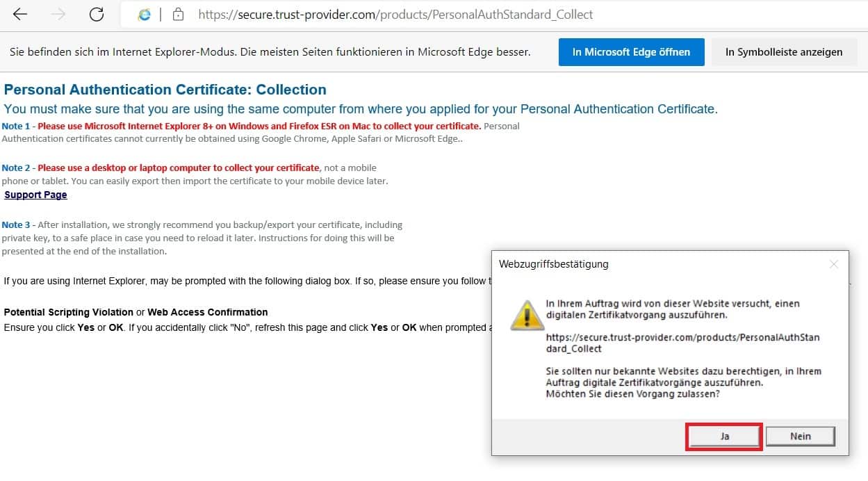The height and width of the screenshot is (481, 868).
Task: Reload the current page
Action: (x=97, y=15)
